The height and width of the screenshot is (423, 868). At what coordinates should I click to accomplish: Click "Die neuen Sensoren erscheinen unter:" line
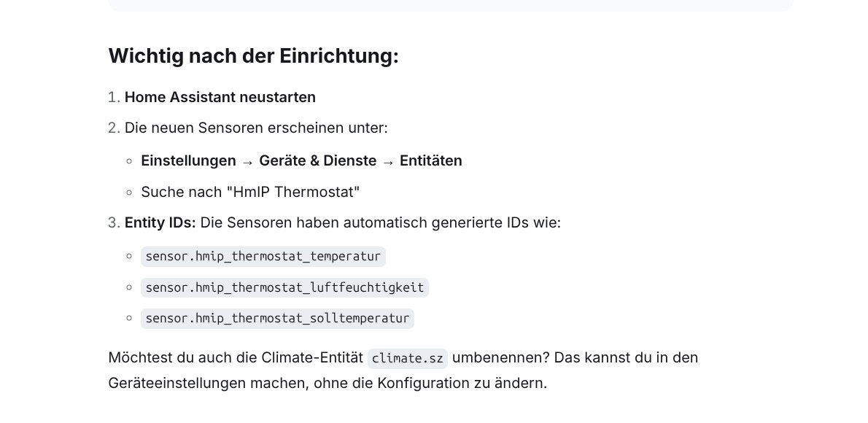tap(256, 128)
